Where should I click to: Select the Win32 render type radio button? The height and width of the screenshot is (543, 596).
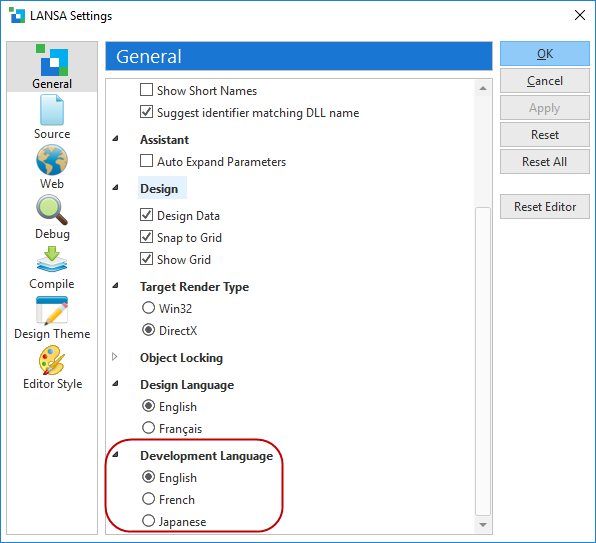[x=148, y=308]
